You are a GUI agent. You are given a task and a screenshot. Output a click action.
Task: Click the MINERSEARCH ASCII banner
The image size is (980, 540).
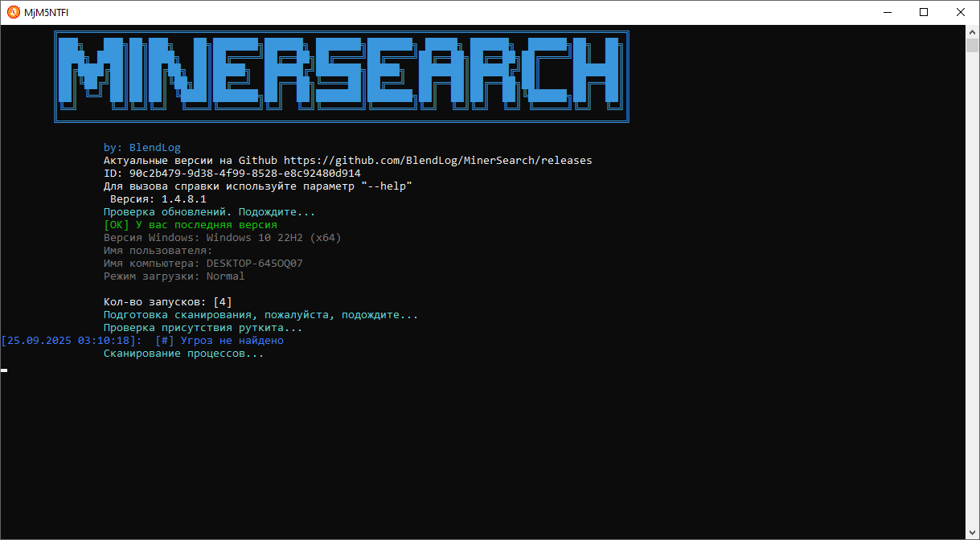coord(342,76)
